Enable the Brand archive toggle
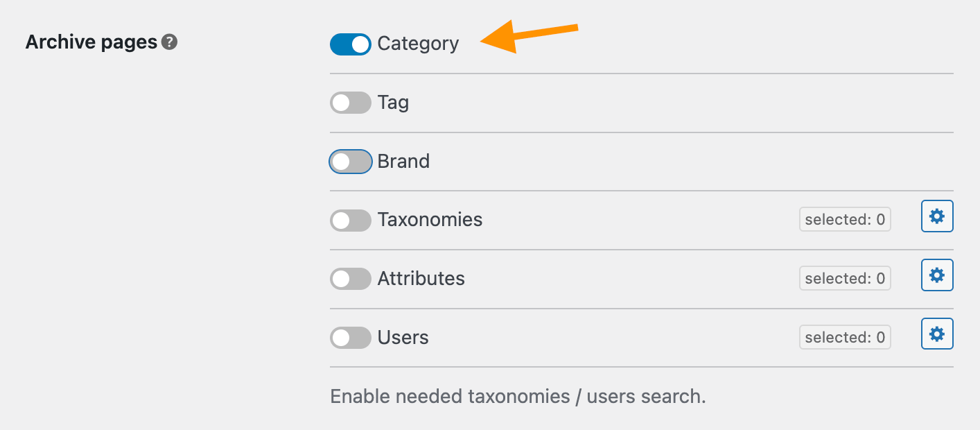980x430 pixels. (x=351, y=162)
